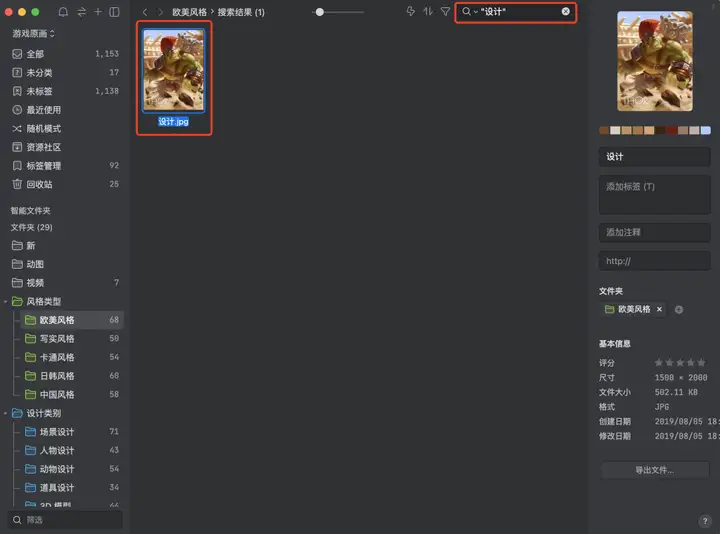The height and width of the screenshot is (534, 720).
Task: Select the 欧美风格 folder in sidebar
Action: [72, 320]
